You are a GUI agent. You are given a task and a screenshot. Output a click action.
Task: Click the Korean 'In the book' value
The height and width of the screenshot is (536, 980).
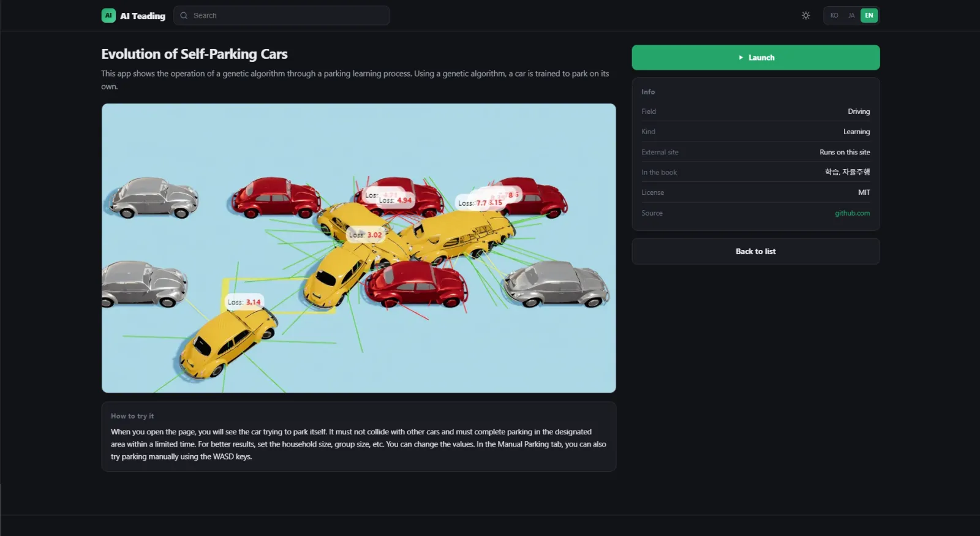[x=847, y=172]
